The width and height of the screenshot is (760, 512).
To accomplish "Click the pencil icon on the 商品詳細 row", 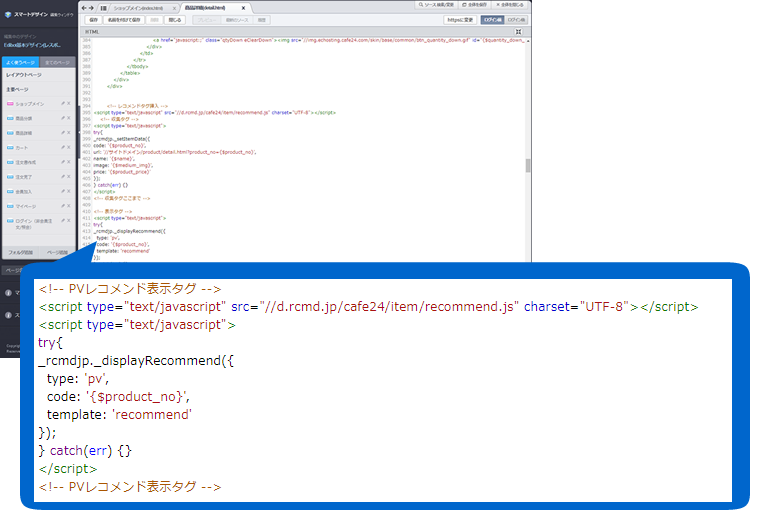I will click(63, 133).
